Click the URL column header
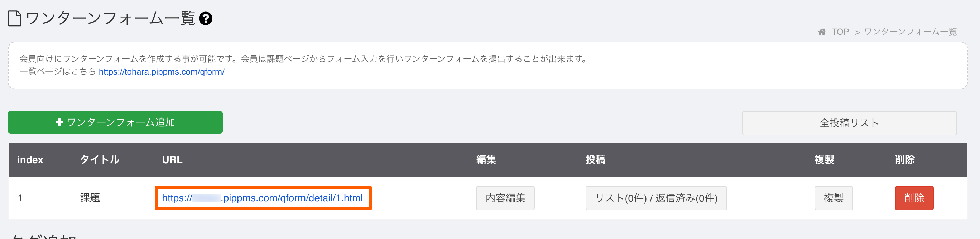Image resolution: width=980 pixels, height=239 pixels. click(172, 160)
